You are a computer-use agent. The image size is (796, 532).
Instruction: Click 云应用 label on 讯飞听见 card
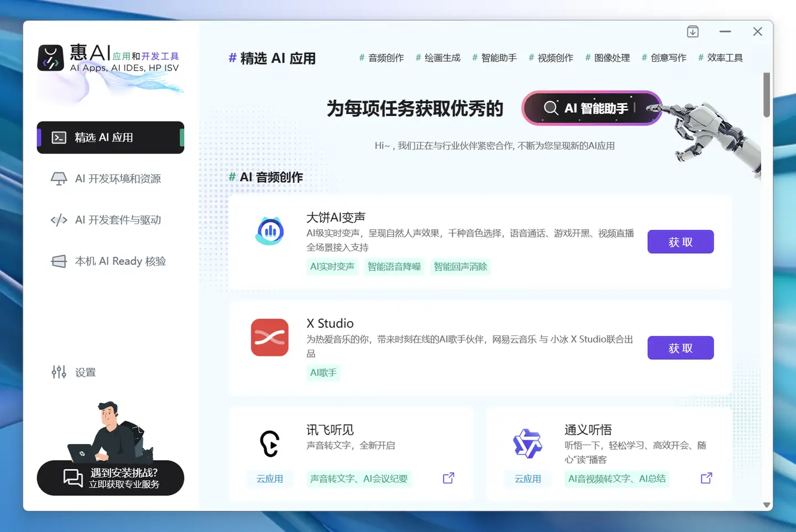click(270, 479)
